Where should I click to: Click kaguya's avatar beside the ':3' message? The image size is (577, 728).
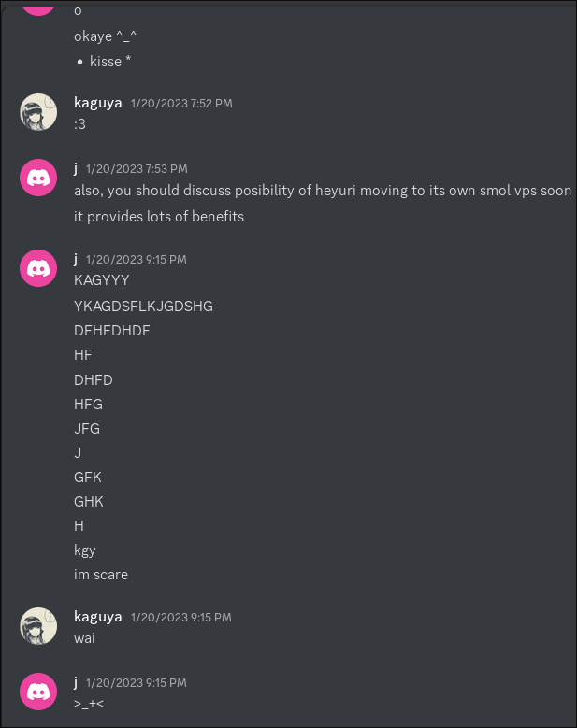coord(38,112)
